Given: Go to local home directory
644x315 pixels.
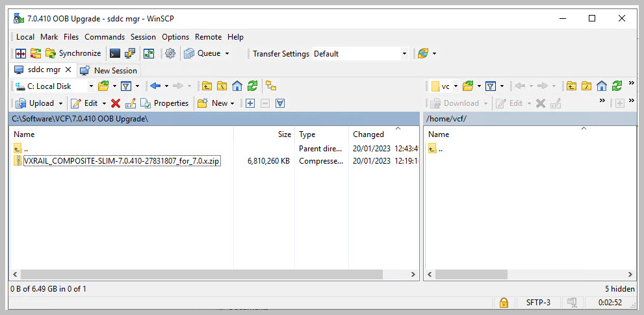Looking at the screenshot, I should point(237,86).
